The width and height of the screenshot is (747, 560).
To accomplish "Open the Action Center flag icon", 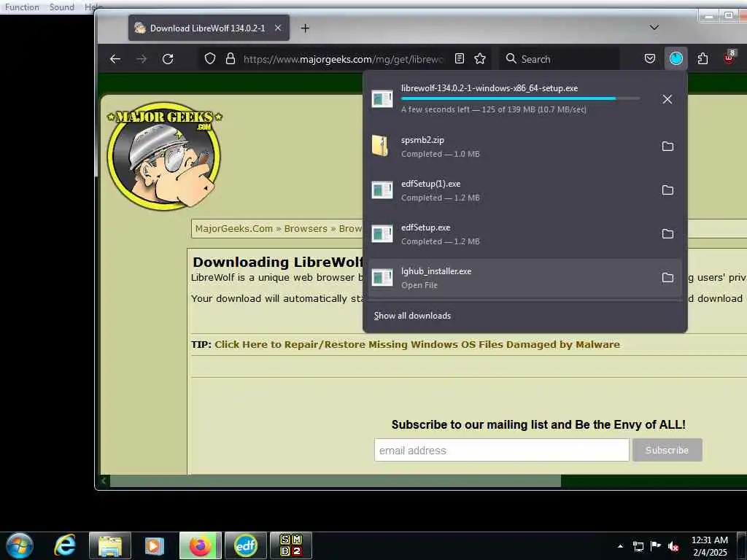I will coord(656,546).
